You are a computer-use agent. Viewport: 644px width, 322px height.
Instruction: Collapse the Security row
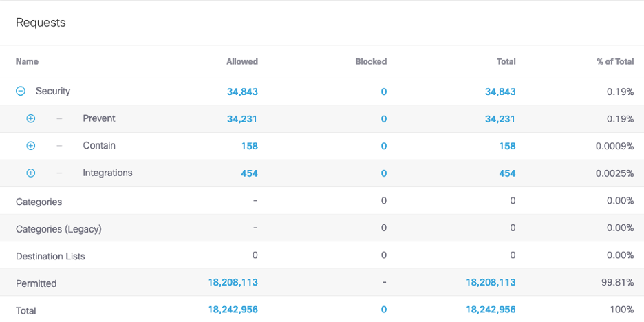point(21,91)
